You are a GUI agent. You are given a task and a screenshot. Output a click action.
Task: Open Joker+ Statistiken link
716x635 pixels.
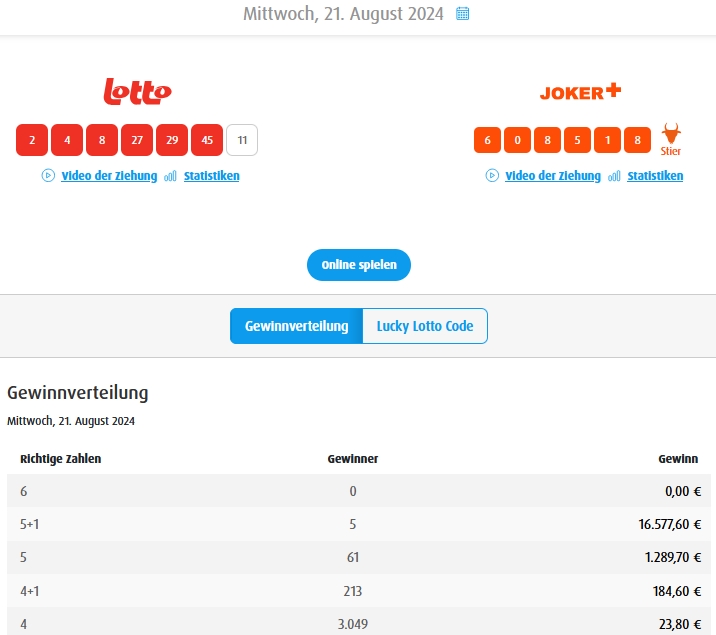(x=655, y=176)
